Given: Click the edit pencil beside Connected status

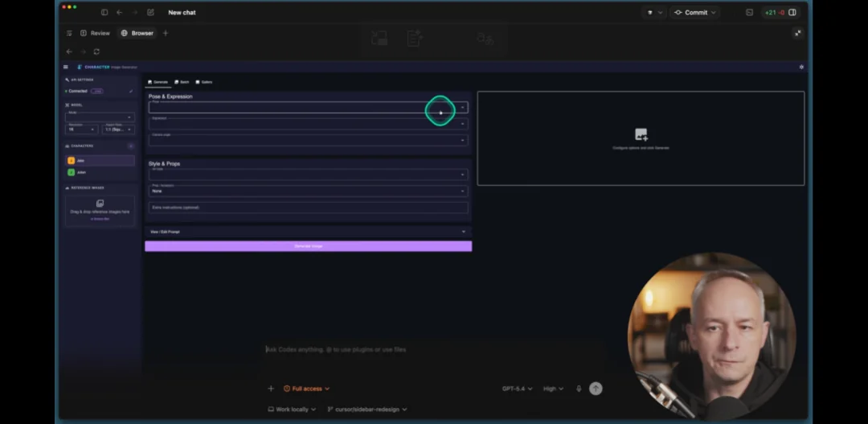Looking at the screenshot, I should [x=131, y=91].
